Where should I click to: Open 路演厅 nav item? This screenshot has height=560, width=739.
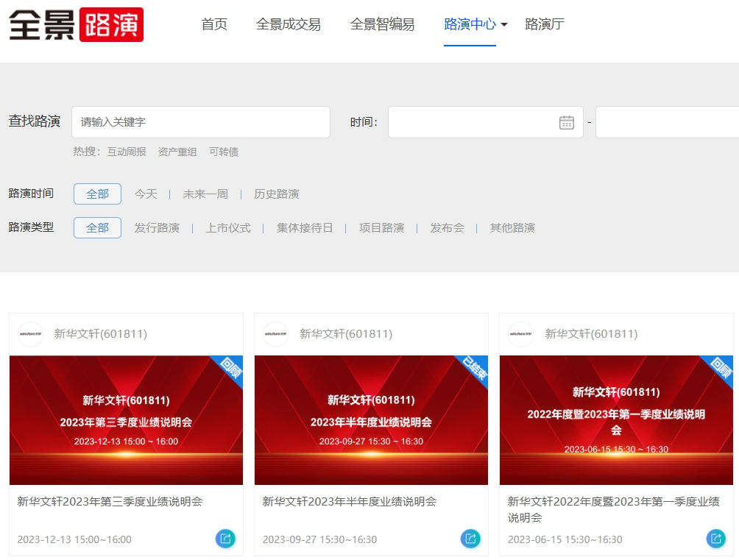click(545, 24)
